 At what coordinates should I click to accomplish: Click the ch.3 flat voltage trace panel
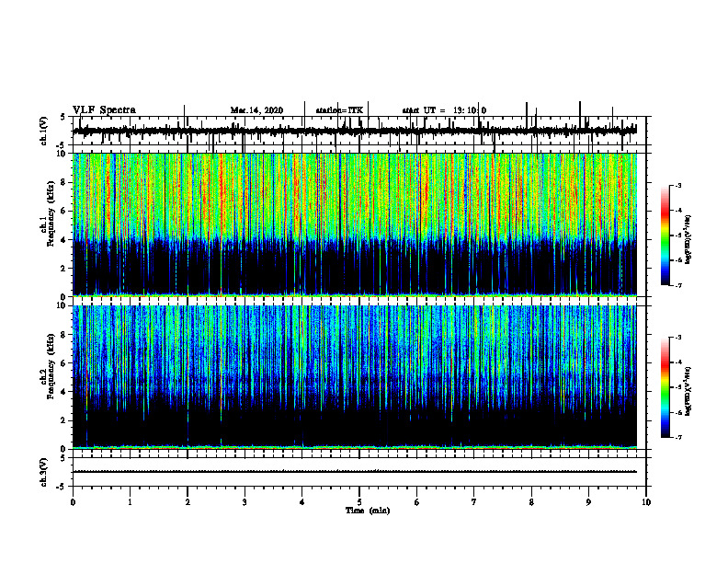click(359, 472)
